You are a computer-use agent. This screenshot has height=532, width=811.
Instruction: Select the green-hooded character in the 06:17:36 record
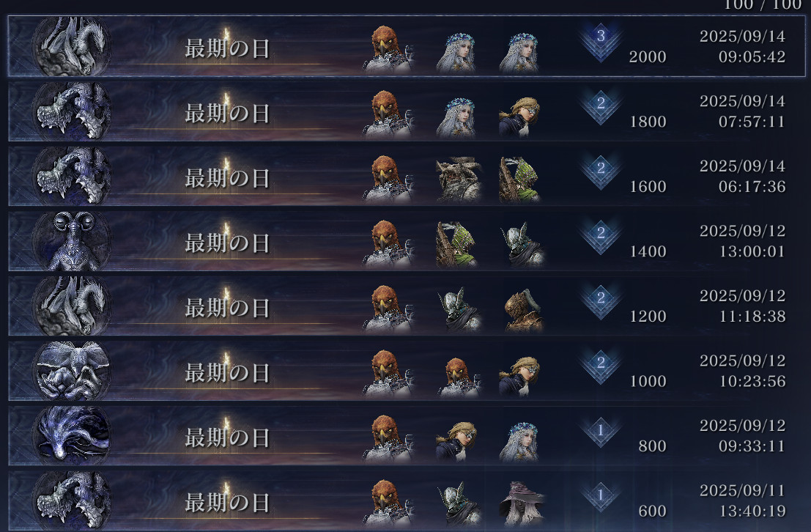(x=519, y=179)
